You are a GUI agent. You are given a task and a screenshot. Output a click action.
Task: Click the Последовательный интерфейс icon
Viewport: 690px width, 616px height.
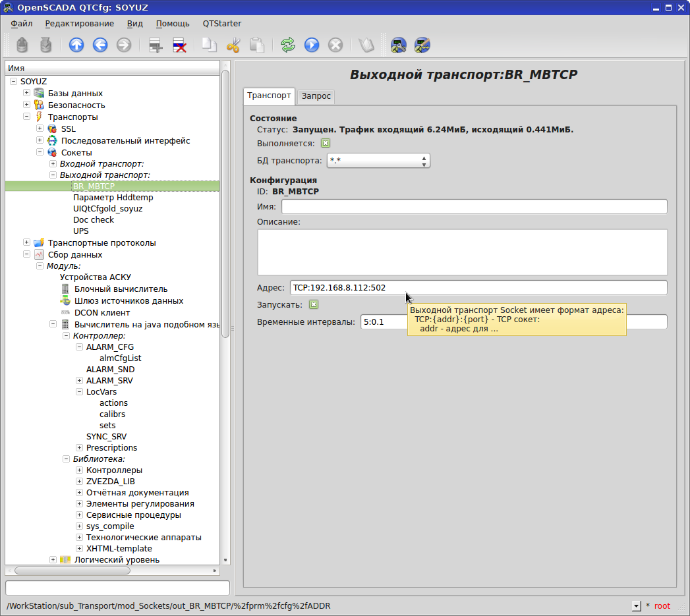pyautogui.click(x=52, y=140)
